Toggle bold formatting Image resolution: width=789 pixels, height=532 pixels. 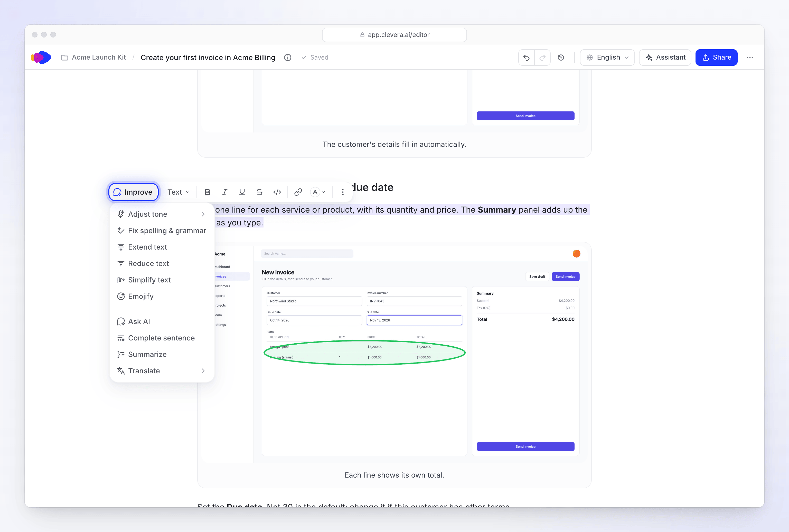(x=207, y=192)
